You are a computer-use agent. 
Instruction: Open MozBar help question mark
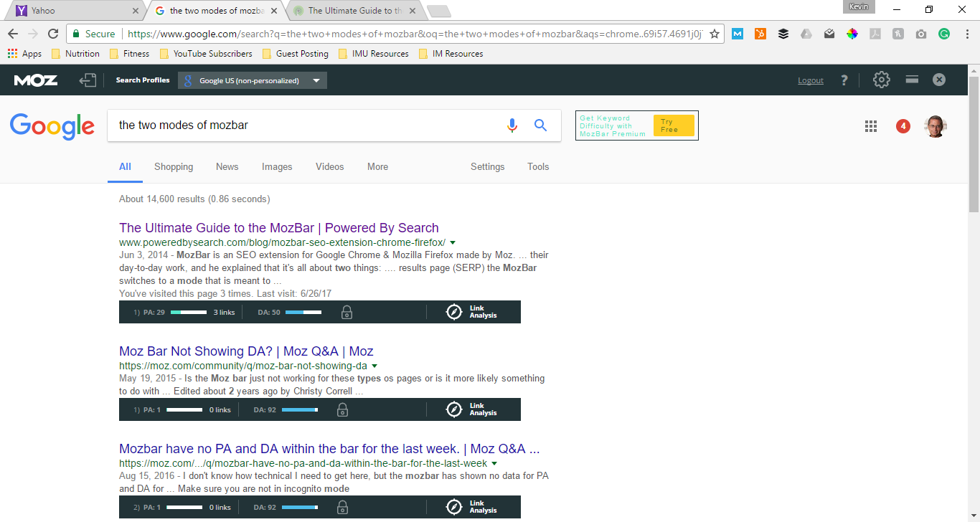(844, 80)
